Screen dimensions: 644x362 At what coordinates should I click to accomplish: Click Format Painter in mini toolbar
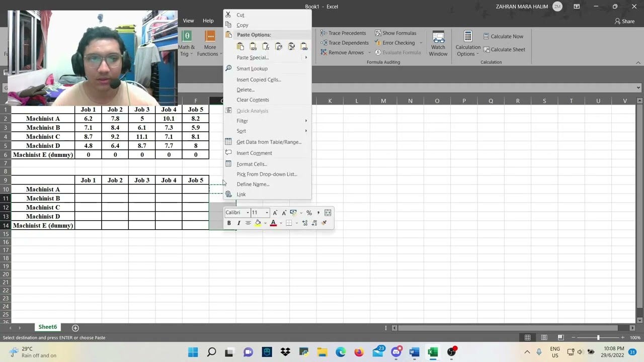[324, 223]
